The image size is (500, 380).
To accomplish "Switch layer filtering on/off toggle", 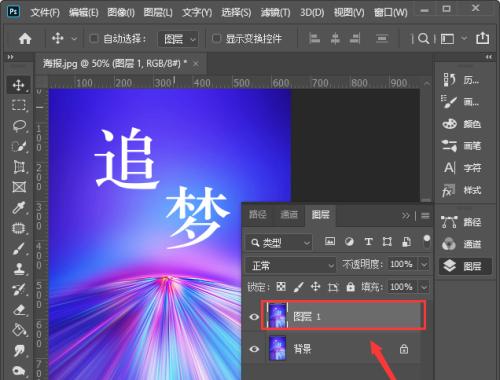I will click(427, 241).
